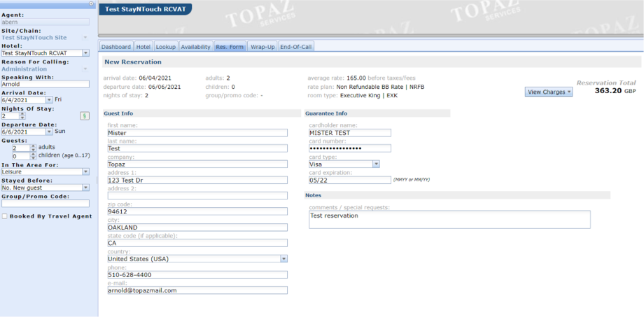Click the New Reservation heading
The image size is (644, 317).
pos(133,62)
